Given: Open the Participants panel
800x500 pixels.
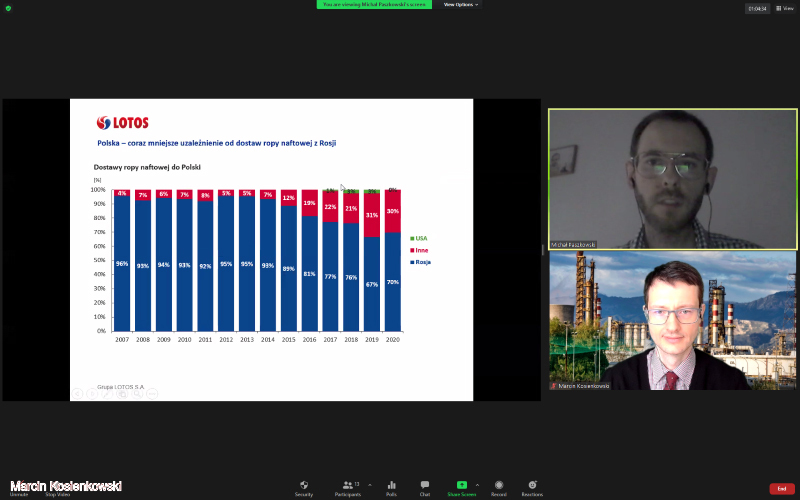Looking at the screenshot, I should [348, 486].
